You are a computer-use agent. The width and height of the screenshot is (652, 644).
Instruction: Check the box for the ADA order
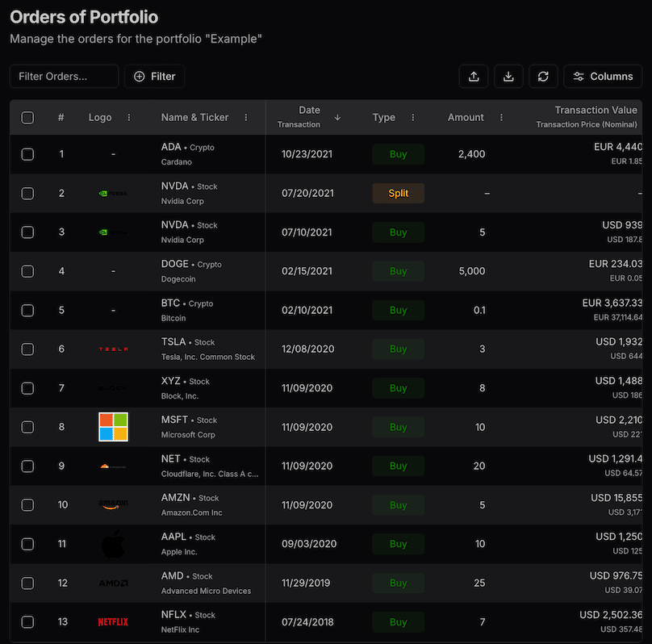click(27, 154)
